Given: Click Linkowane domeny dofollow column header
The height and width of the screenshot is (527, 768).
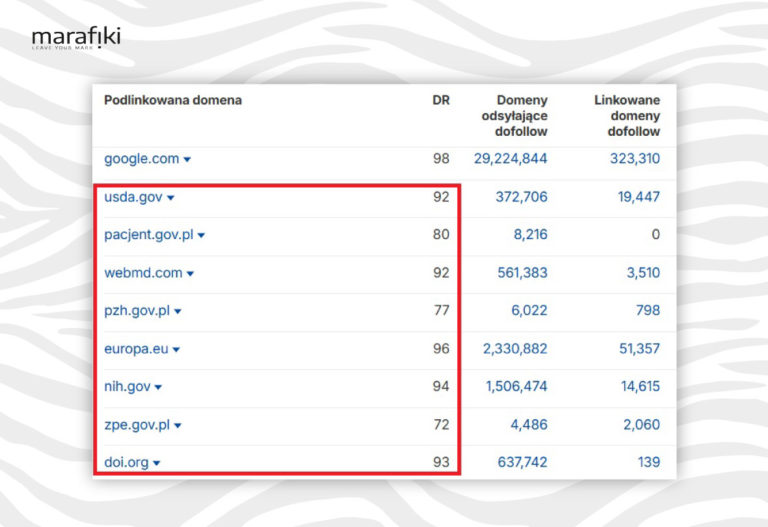Looking at the screenshot, I should (x=627, y=116).
